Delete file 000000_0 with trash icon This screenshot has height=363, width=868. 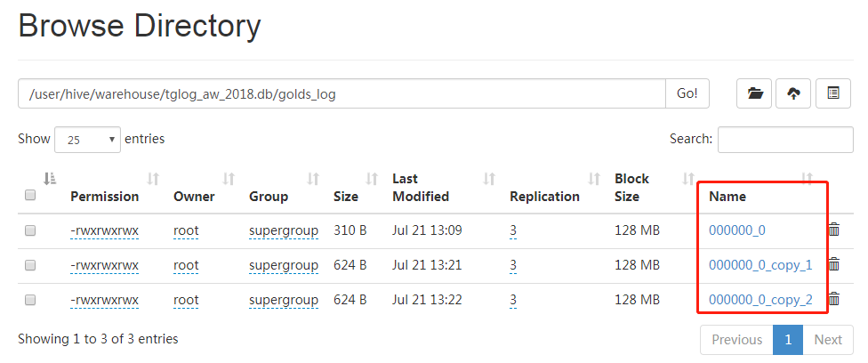[x=834, y=230]
